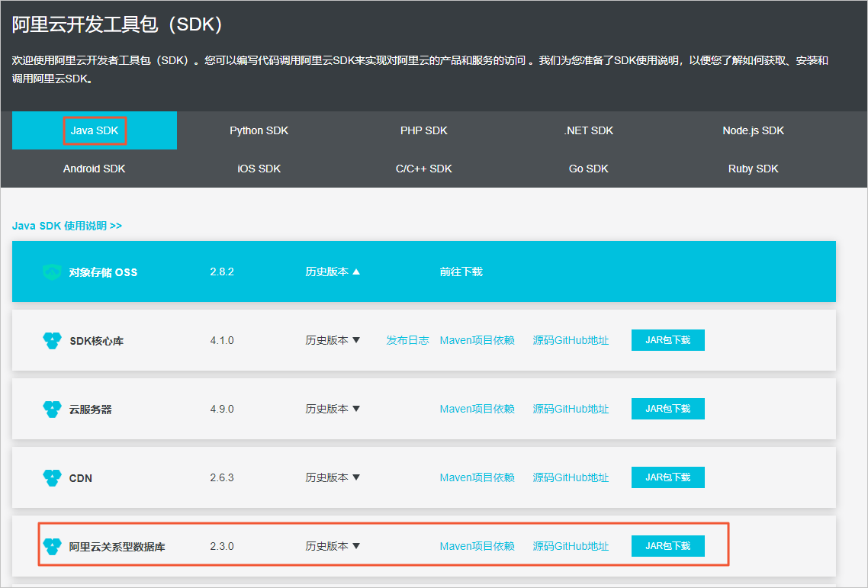The image size is (868, 588).
Task: Click the 对象存储 OSS product icon
Action: (52, 272)
